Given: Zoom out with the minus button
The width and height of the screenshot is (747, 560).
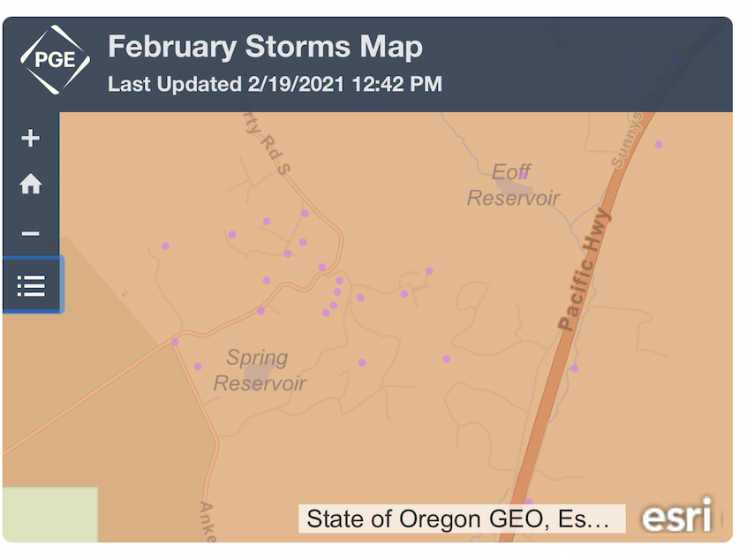Looking at the screenshot, I should (x=31, y=234).
